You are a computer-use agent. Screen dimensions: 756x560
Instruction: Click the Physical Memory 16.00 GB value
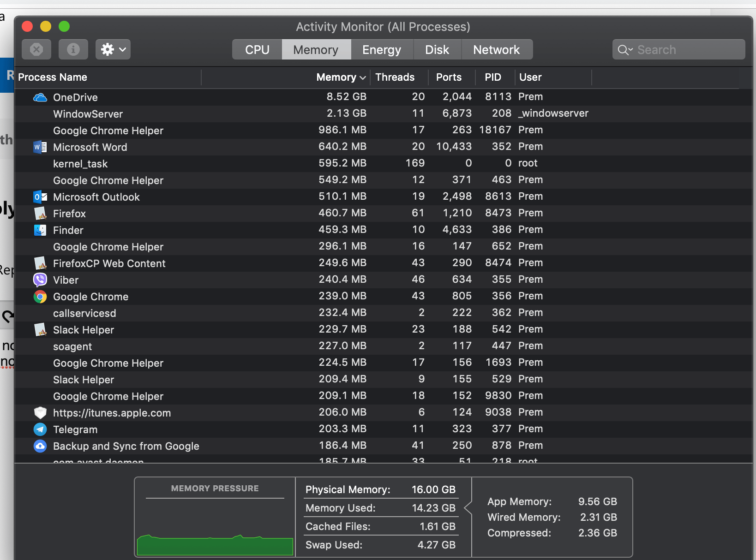click(x=433, y=489)
